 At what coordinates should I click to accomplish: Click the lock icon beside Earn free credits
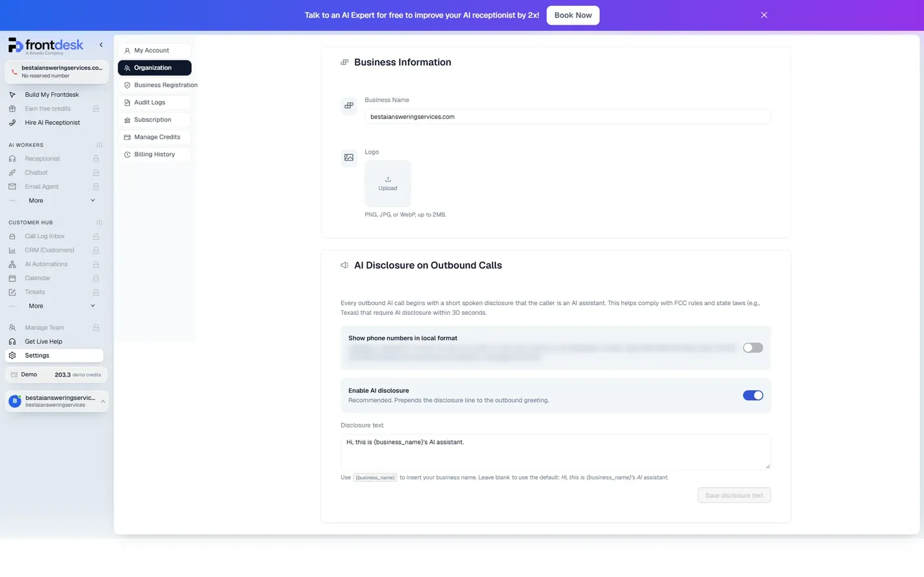[x=96, y=109]
